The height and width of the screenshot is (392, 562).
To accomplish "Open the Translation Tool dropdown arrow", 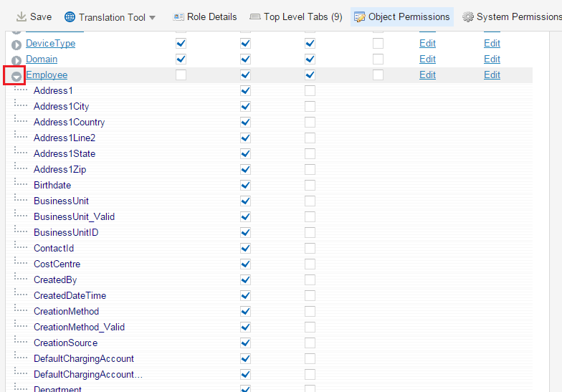I will pos(152,18).
